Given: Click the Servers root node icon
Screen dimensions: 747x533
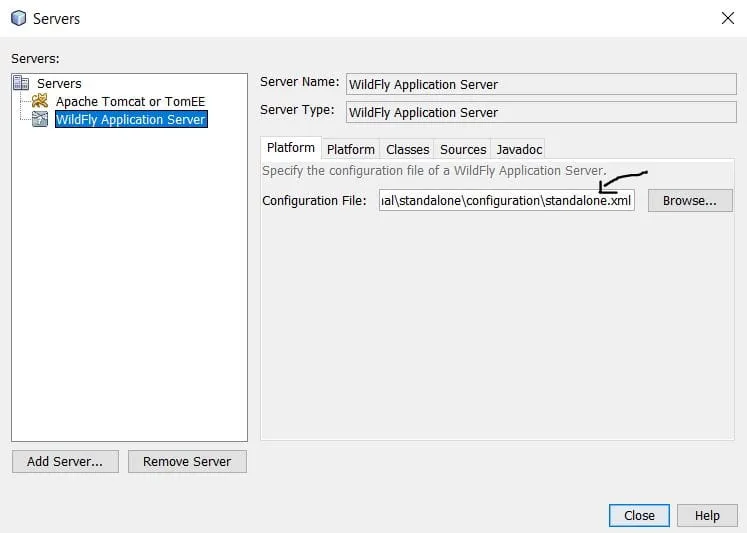Looking at the screenshot, I should click(21, 83).
